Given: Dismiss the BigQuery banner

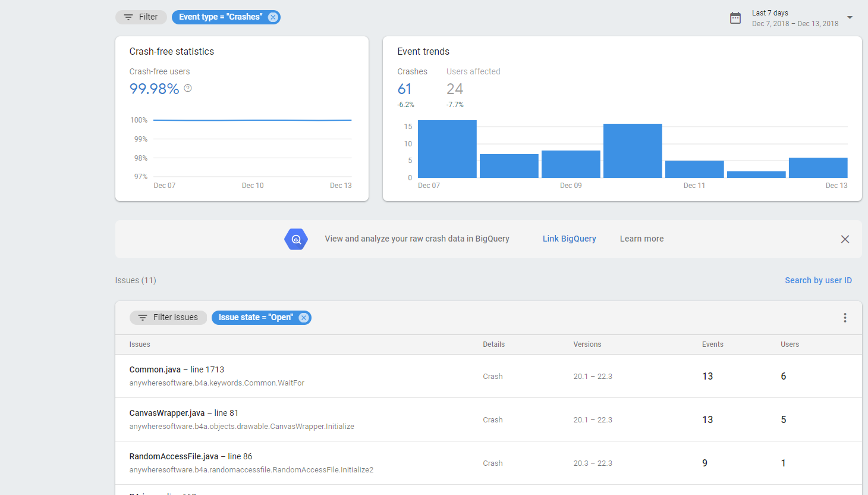Looking at the screenshot, I should tap(845, 239).
